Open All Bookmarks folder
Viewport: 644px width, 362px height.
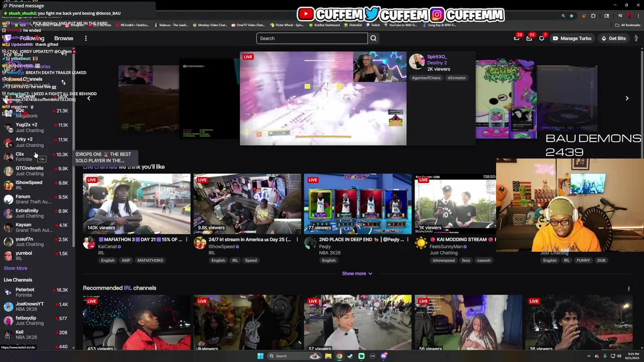tap(628, 25)
